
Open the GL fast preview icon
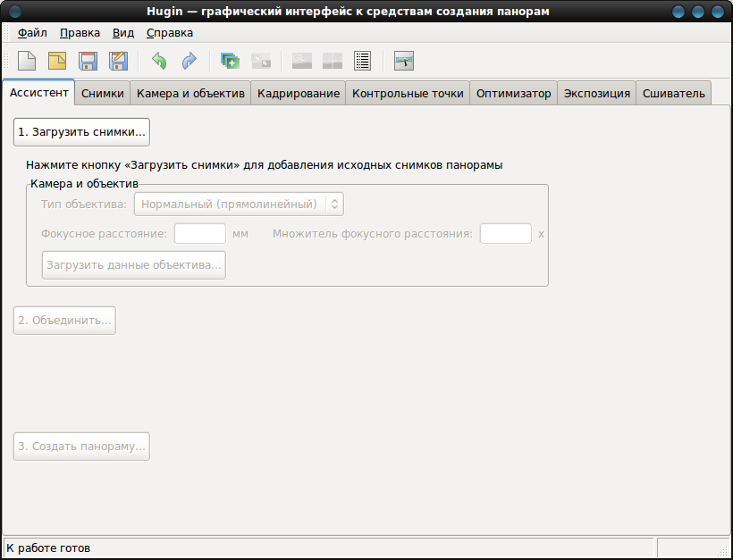302,61
